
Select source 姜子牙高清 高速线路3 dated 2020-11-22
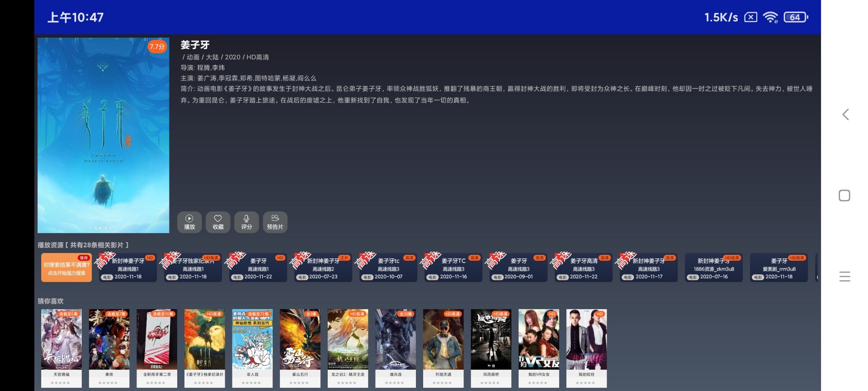tap(584, 268)
